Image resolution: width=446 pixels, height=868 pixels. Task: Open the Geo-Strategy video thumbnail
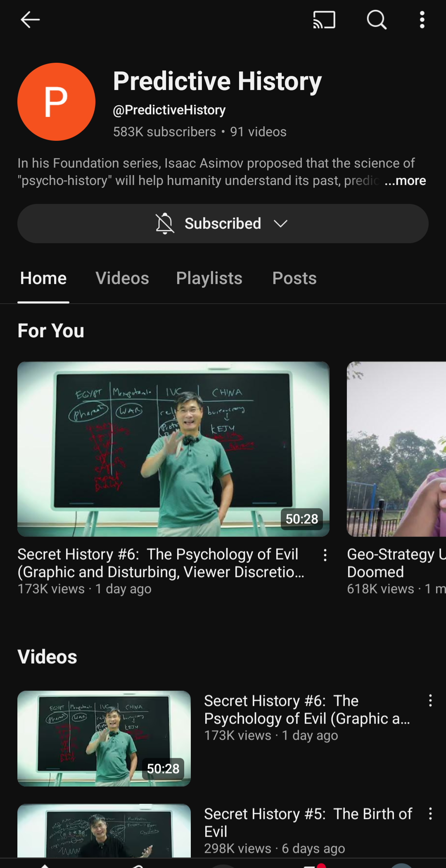[x=396, y=449]
